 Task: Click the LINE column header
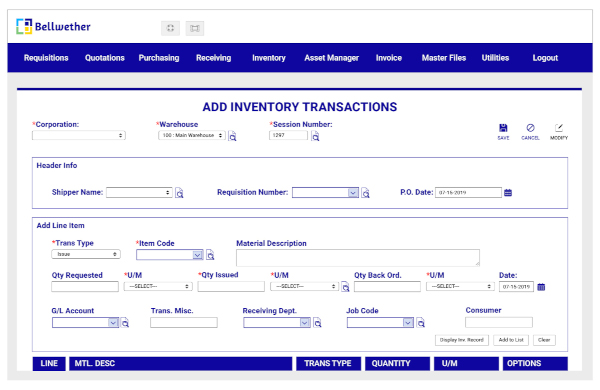[49, 364]
